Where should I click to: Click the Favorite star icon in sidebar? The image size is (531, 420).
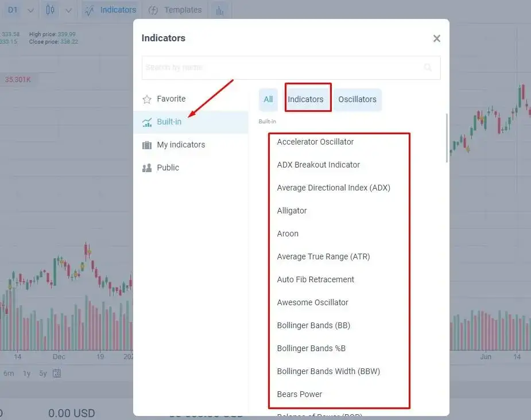(x=148, y=99)
